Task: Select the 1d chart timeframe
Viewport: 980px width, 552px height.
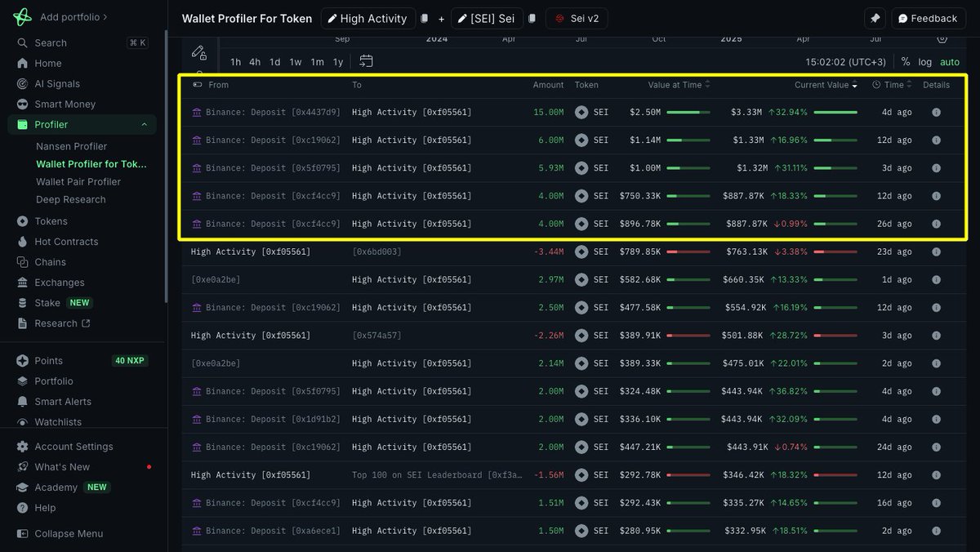Action: click(x=275, y=62)
